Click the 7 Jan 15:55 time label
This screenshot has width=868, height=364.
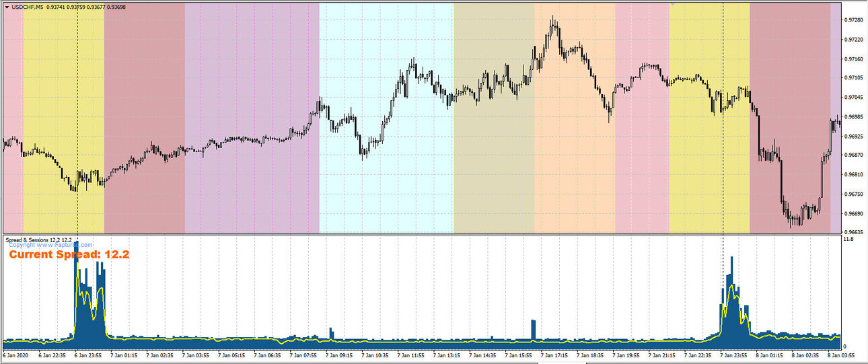[x=517, y=355]
